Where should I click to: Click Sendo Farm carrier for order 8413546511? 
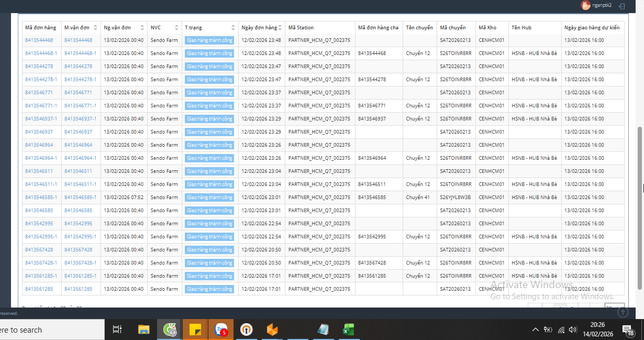164,171
